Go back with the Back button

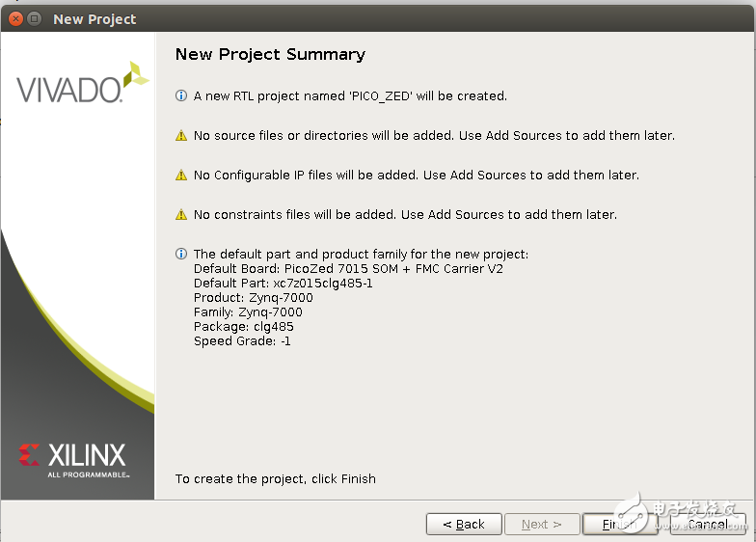464,525
